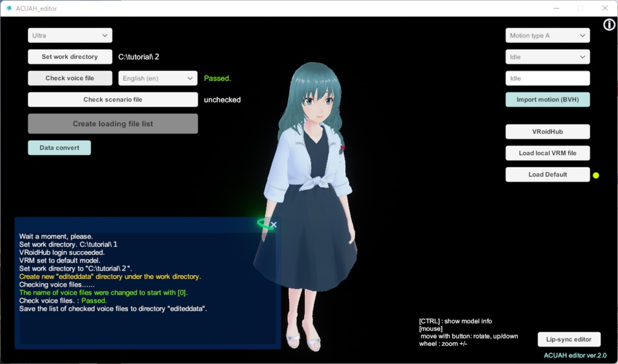This screenshot has height=364, width=618.
Task: Open the English (en) language selector
Action: pyautogui.click(x=158, y=78)
